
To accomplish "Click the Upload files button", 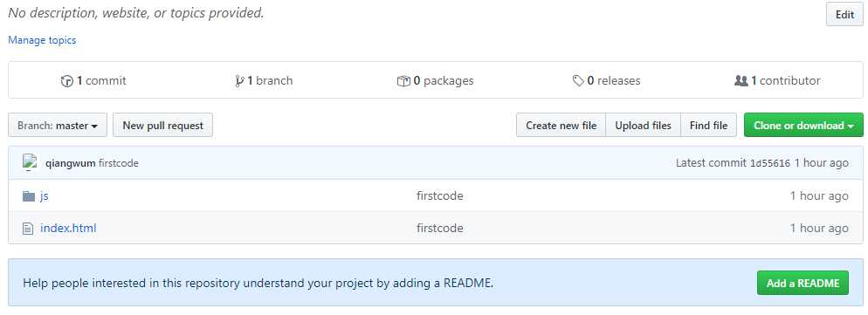I will pos(644,126).
